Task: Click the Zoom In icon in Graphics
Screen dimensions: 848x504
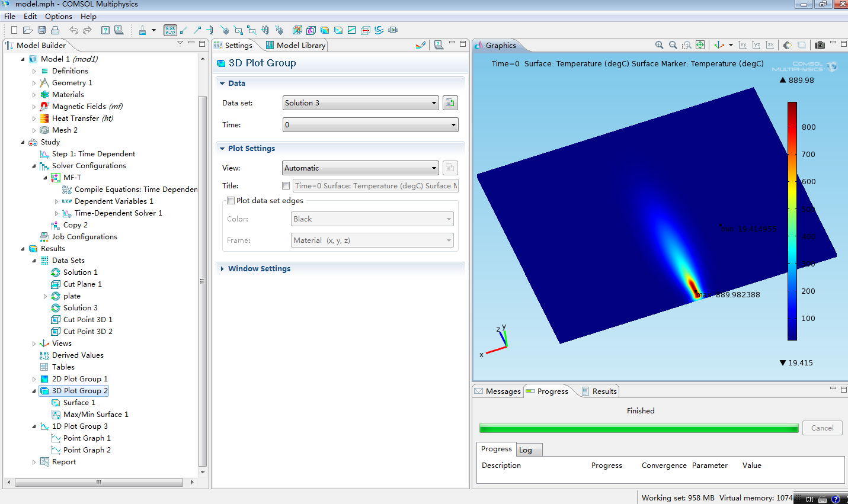Action: [x=659, y=45]
